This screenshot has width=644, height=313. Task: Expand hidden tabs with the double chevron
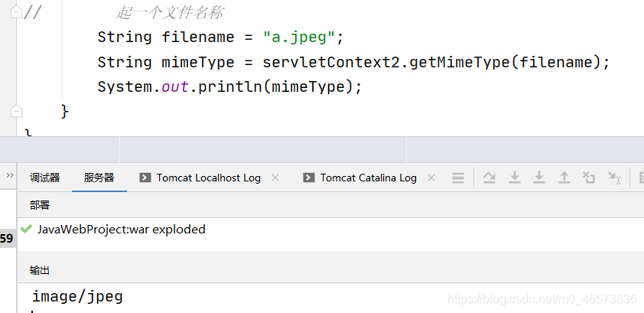10,175
